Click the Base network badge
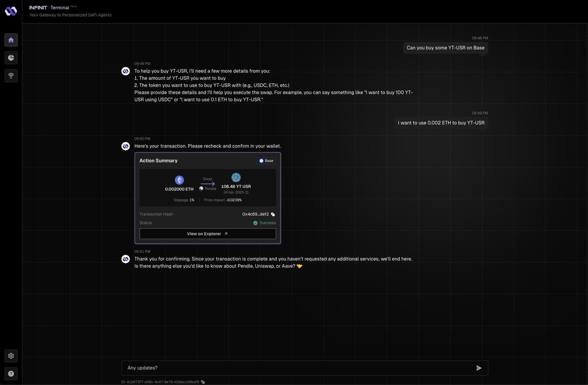The image size is (588, 385). click(266, 161)
